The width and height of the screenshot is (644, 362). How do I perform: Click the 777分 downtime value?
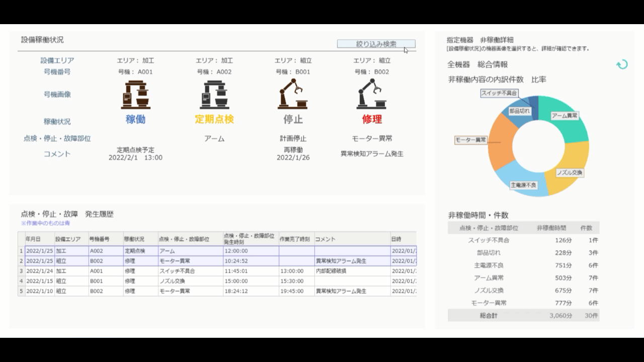pos(563,303)
